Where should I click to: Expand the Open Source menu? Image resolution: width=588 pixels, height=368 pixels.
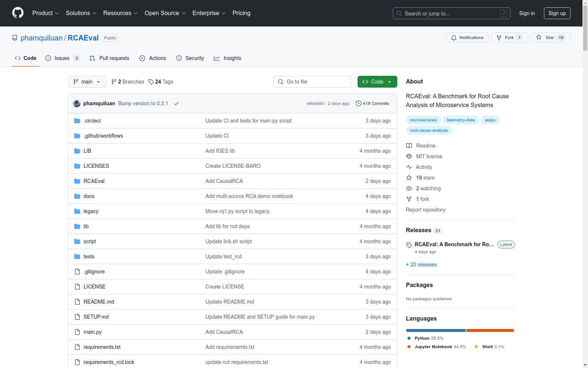coord(165,13)
